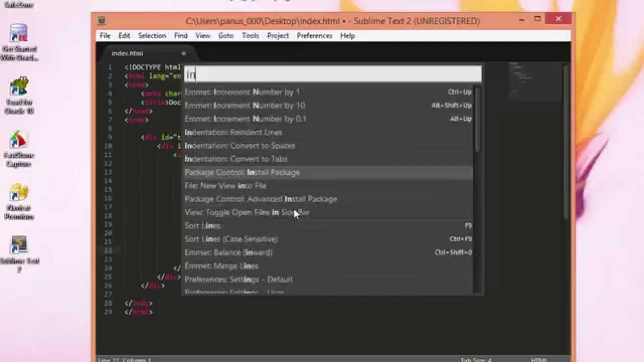The height and width of the screenshot is (362, 644).
Task: Choose Emmet: Increment Number by 10
Action: pyautogui.click(x=328, y=105)
